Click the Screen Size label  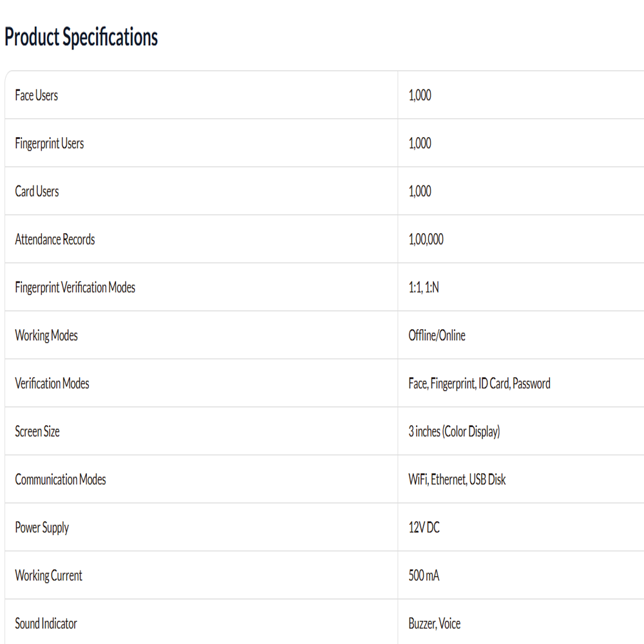pyautogui.click(x=37, y=431)
